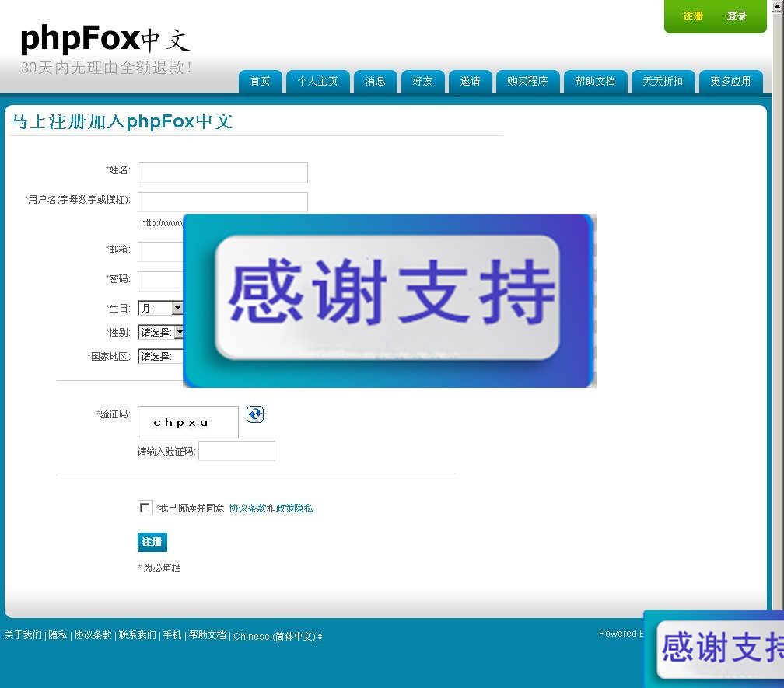Open the 个人主页 tab
Viewport: 784px width, 688px height.
[317, 82]
